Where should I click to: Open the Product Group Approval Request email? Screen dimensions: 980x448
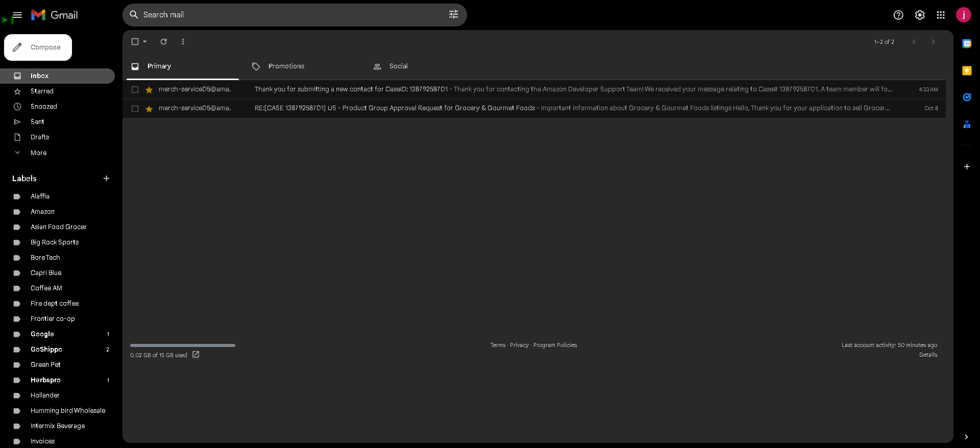[x=534, y=109]
